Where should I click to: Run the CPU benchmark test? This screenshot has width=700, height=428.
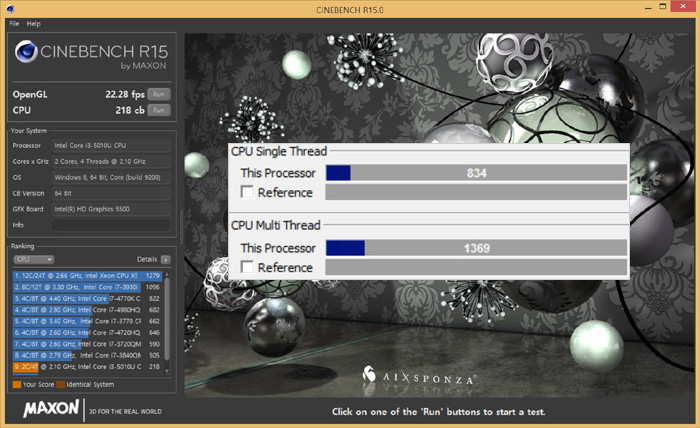[158, 110]
